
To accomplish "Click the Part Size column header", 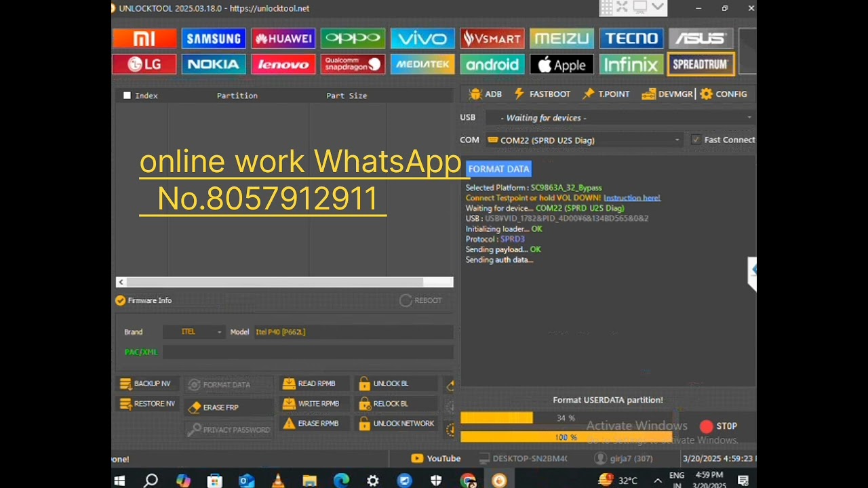I will [x=347, y=96].
